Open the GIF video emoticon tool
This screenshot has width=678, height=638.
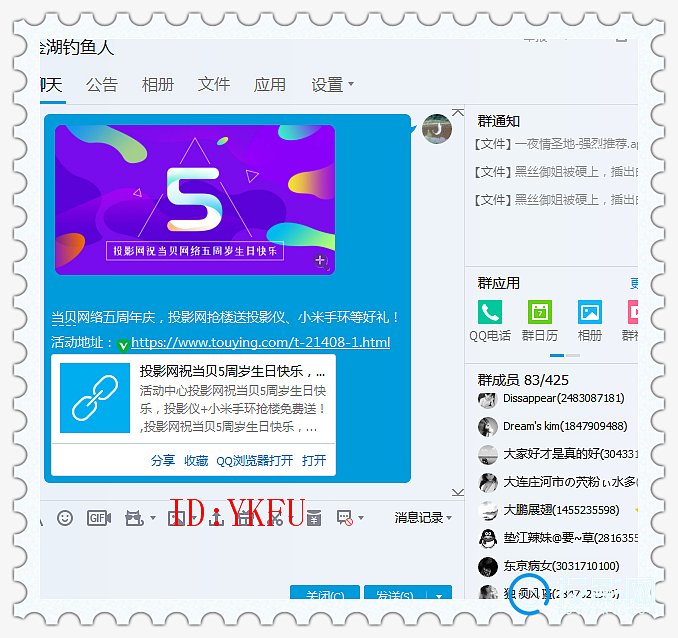tap(99, 517)
